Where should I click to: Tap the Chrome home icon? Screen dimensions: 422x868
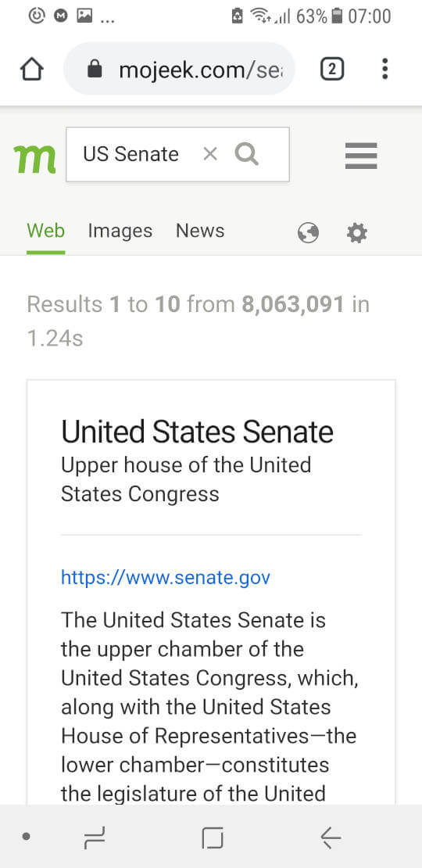pos(31,69)
